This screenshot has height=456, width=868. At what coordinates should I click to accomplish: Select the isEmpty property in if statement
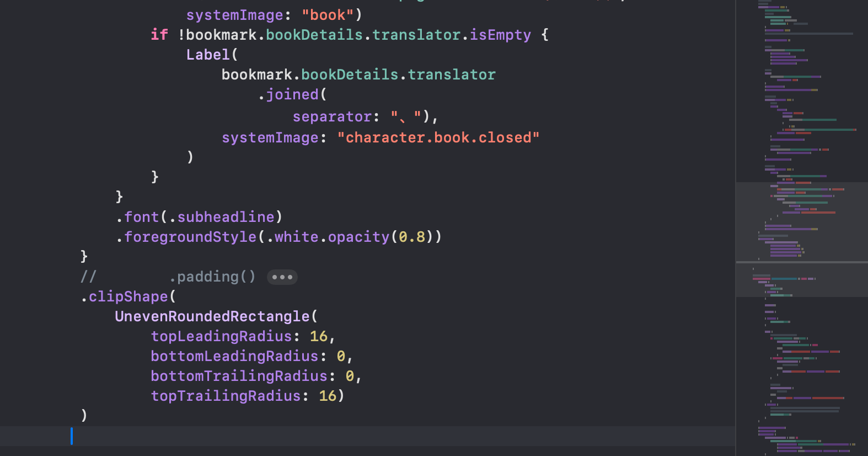point(500,35)
